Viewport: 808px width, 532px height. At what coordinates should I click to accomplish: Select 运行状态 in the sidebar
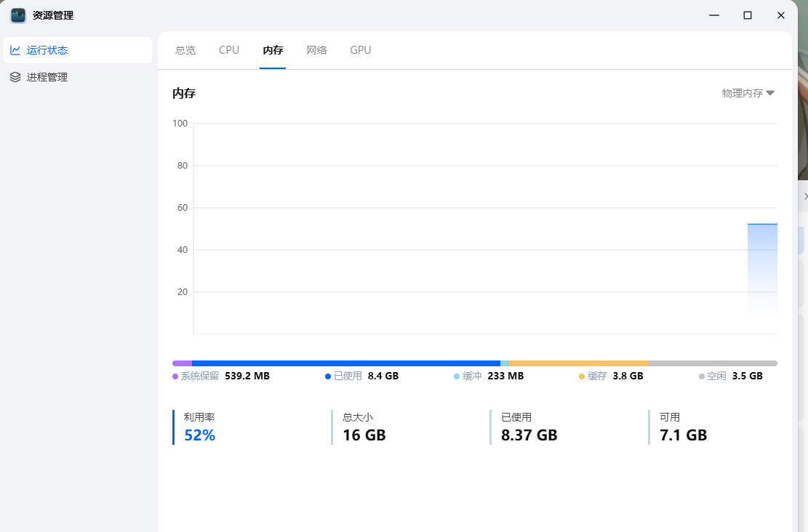point(47,50)
